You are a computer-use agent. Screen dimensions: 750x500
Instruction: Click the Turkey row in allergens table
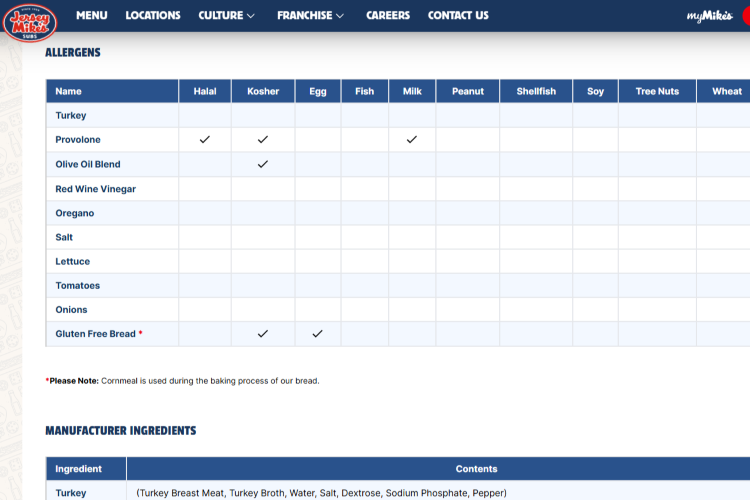[x=398, y=115]
